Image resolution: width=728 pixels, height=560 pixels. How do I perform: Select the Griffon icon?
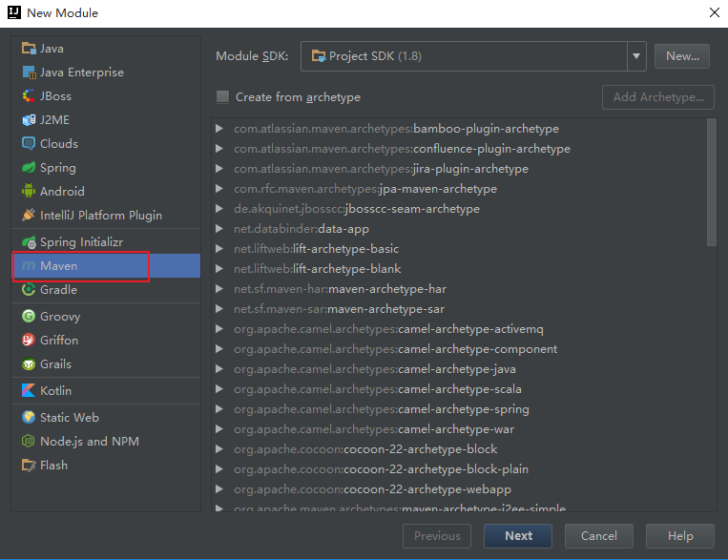click(x=29, y=340)
